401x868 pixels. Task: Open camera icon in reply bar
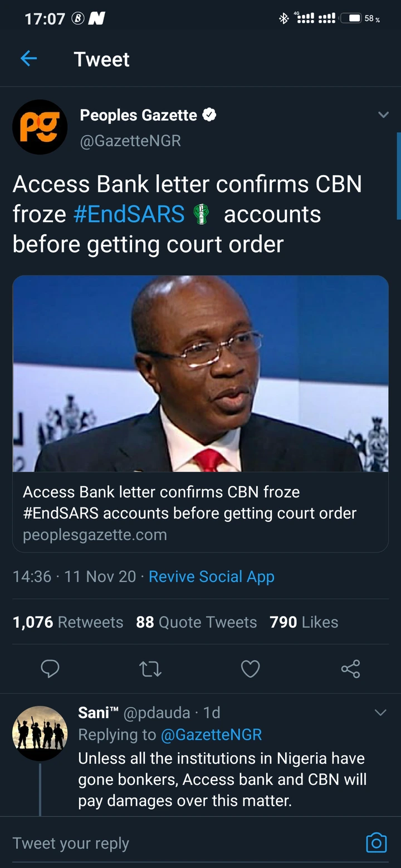[376, 842]
